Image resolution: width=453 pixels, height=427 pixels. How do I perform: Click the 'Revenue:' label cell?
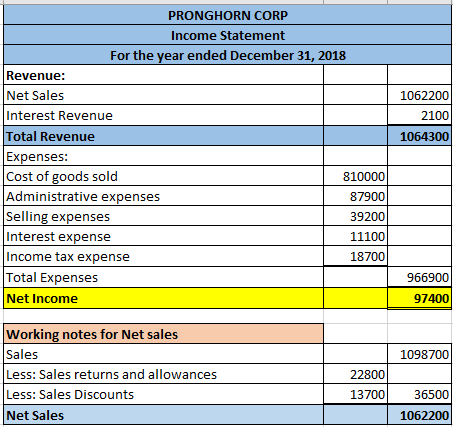click(163, 75)
